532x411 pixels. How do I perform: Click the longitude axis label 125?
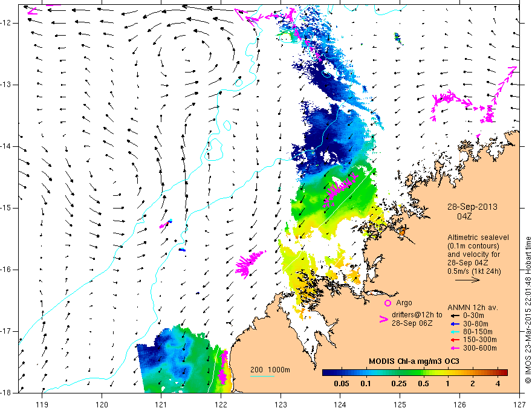(400, 404)
